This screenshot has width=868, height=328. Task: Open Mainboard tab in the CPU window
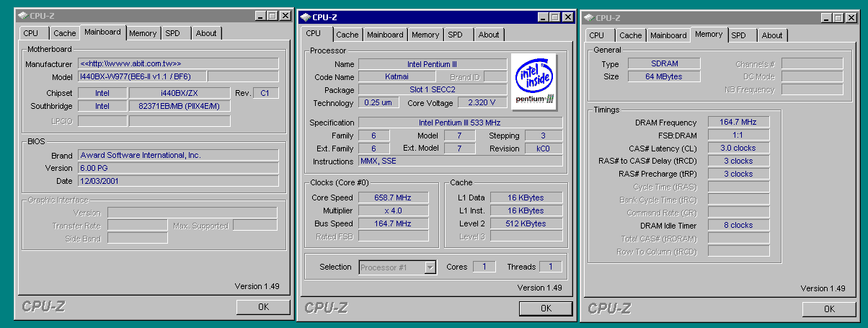385,35
